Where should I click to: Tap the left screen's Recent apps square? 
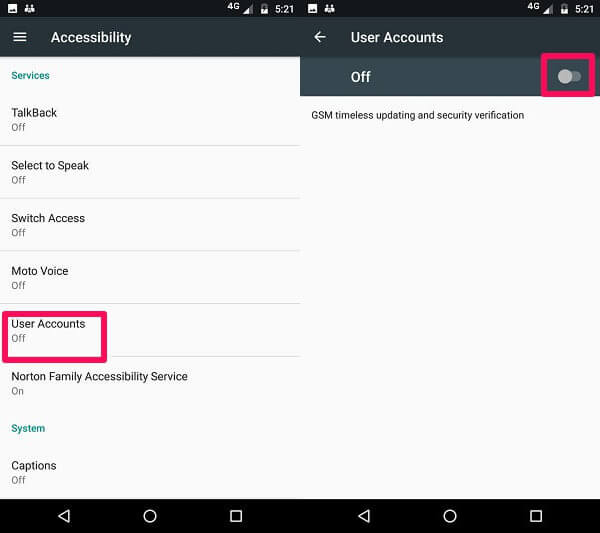coord(236,516)
